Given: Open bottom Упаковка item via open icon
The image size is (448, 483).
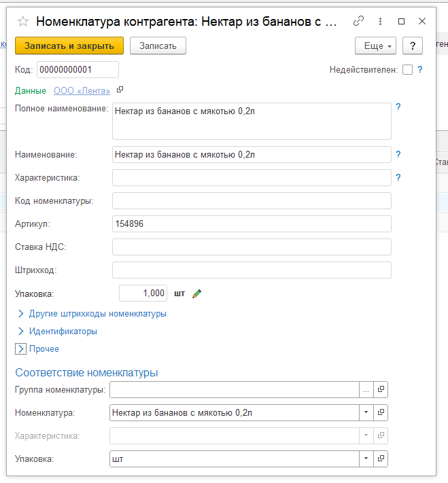Looking at the screenshot, I should [381, 459].
